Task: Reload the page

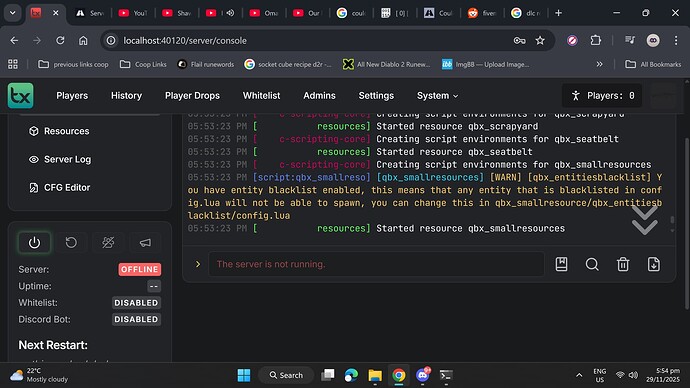Action: (x=60, y=40)
